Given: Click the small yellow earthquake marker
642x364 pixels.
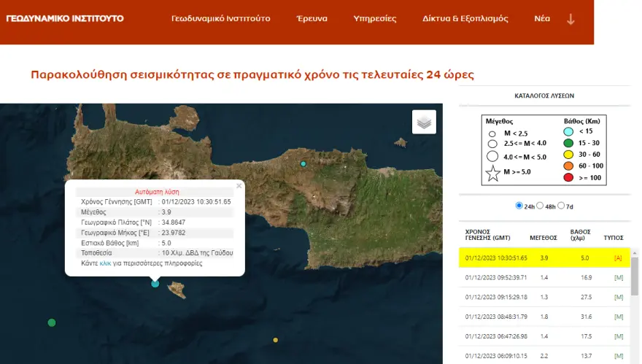Looking at the screenshot, I should (275, 340).
